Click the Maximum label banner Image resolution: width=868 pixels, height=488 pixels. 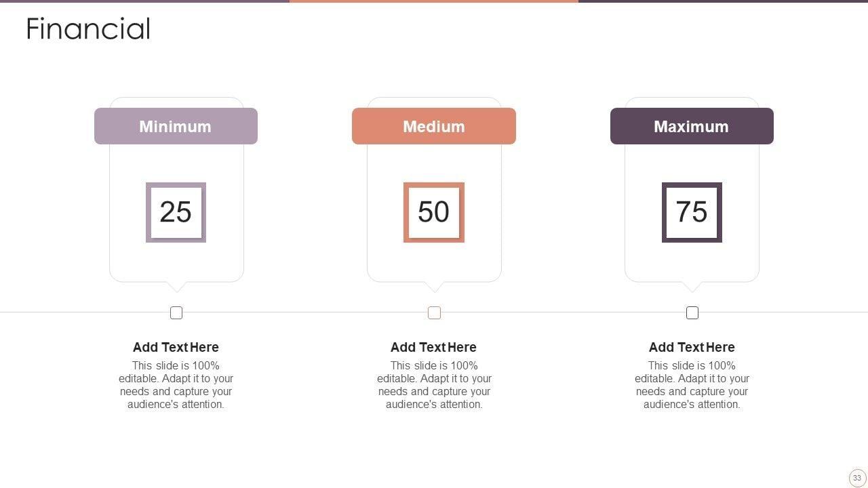(692, 126)
